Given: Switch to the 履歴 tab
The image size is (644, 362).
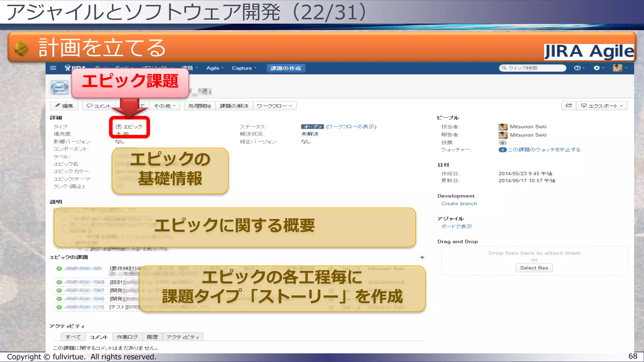Looking at the screenshot, I should point(152,337).
